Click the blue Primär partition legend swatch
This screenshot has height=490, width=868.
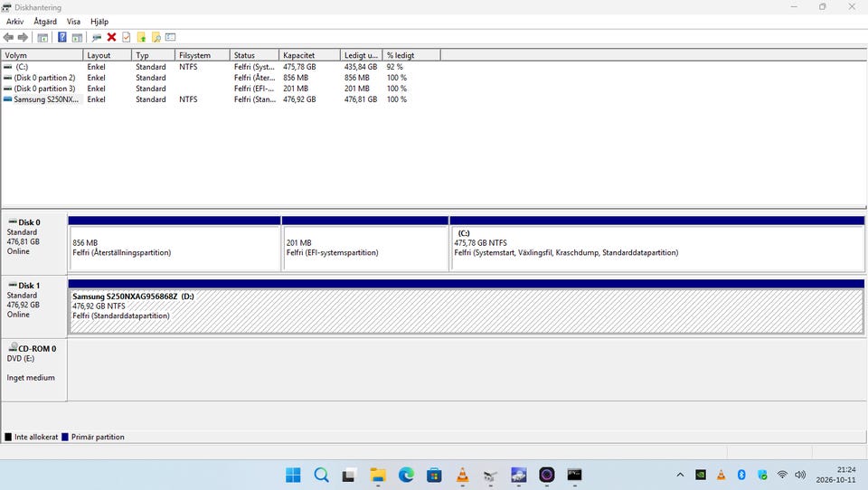(x=65, y=437)
